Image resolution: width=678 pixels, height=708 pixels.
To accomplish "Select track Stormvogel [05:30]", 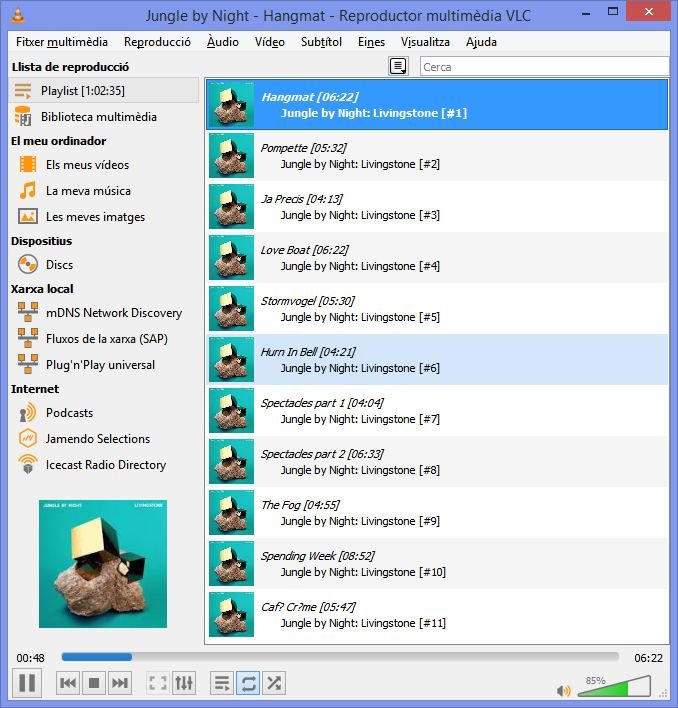I will [x=437, y=309].
